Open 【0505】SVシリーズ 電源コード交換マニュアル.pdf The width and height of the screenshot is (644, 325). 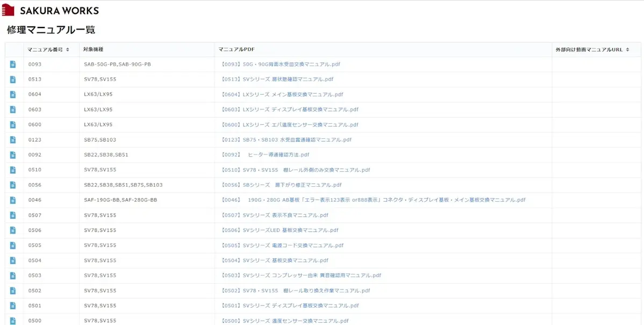[x=282, y=245]
